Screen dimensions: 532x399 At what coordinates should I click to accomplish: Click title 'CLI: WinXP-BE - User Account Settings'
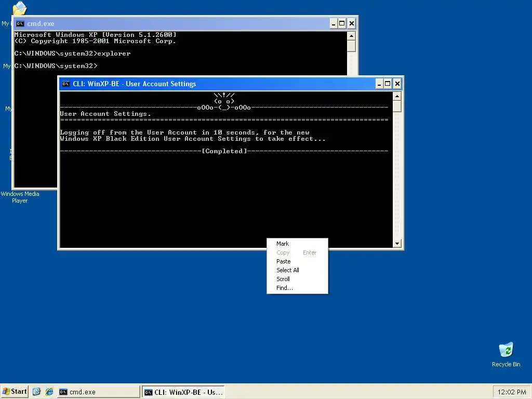pyautogui.click(x=135, y=84)
